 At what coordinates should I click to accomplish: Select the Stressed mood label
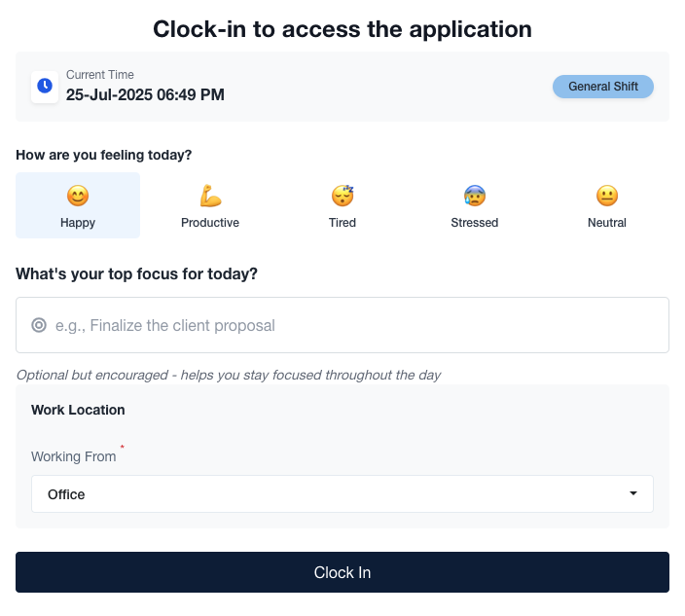click(x=475, y=223)
